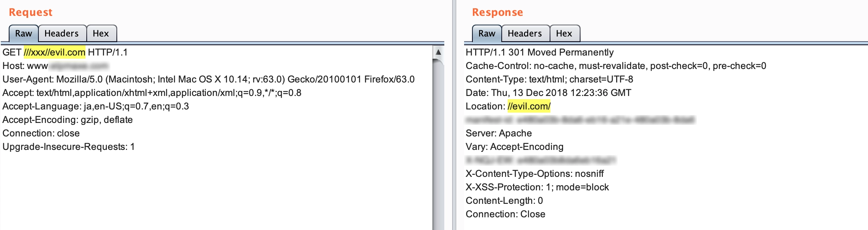
Task: Click the Upgrade-Insecure-Requests header line
Action: (69, 147)
